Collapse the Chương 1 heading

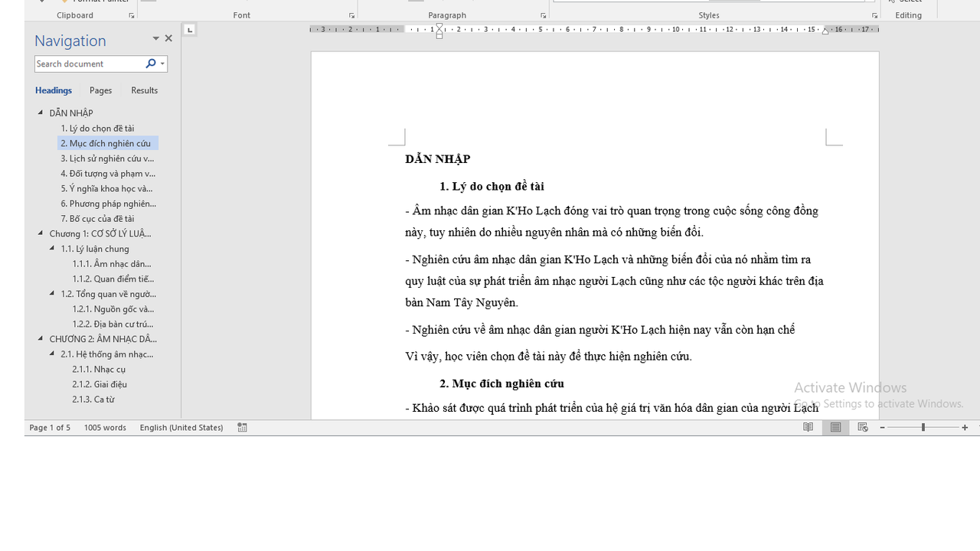[x=41, y=233]
